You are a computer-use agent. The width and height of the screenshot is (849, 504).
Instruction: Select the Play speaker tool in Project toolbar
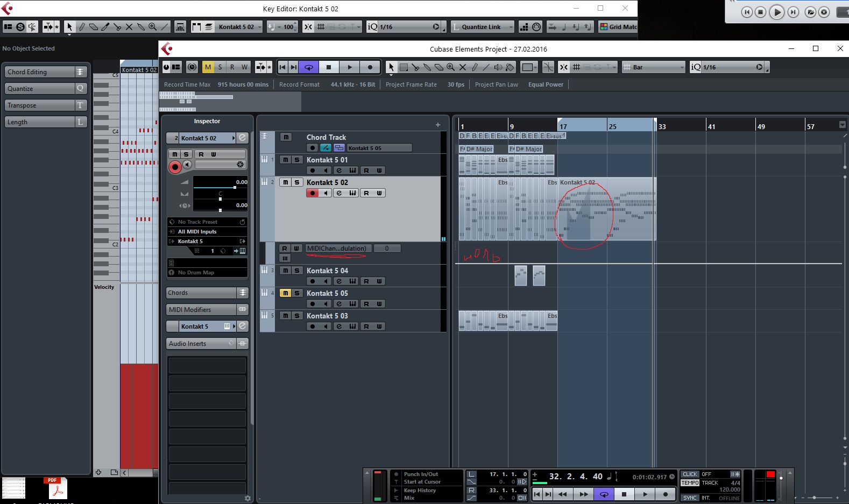pyautogui.click(x=498, y=67)
